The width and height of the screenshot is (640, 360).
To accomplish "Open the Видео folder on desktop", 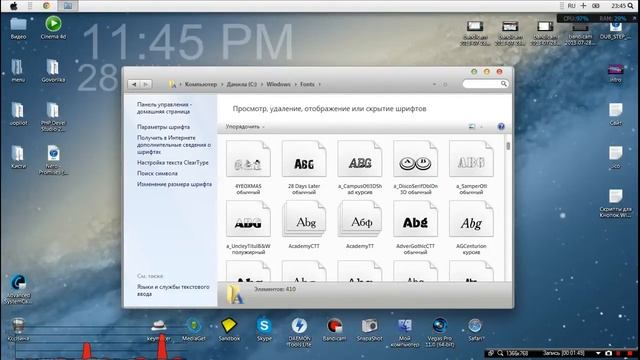I will click(x=18, y=27).
